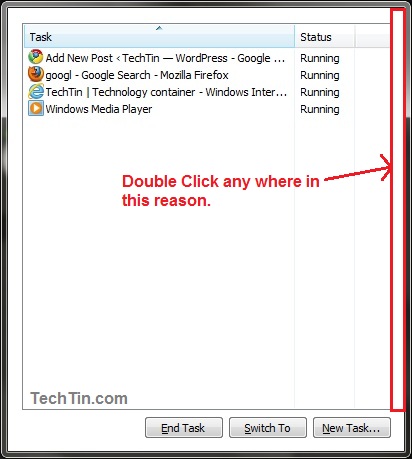Sort by the Task column header
This screenshot has height=459, width=412.
tap(159, 37)
